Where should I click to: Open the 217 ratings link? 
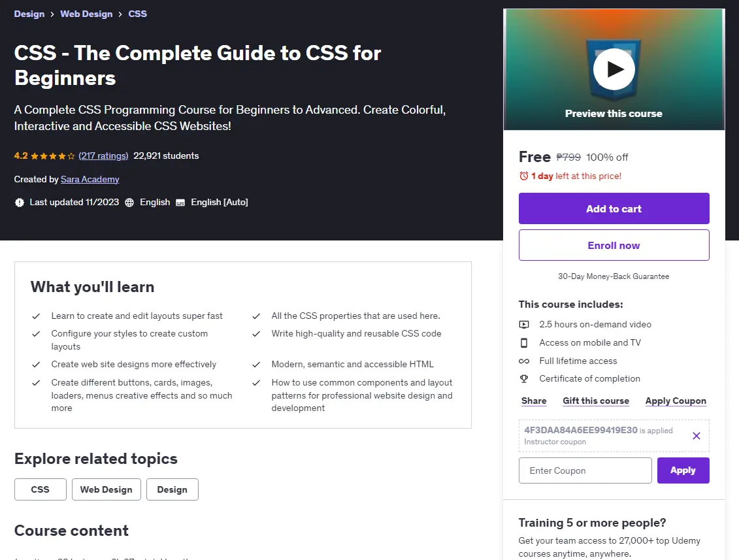[x=103, y=156]
